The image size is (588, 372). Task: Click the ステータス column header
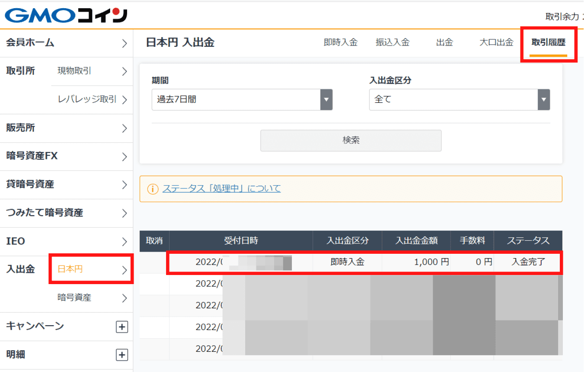(x=528, y=241)
